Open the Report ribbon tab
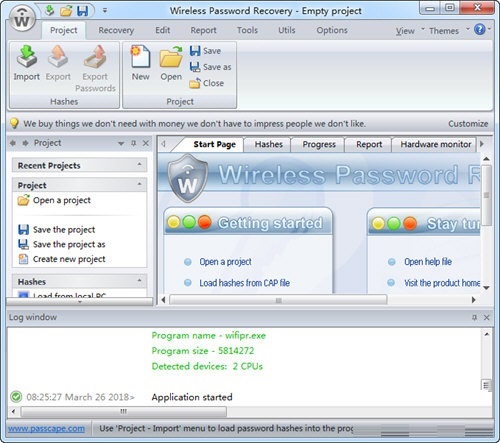Image resolution: width=500 pixels, height=443 pixels. pos(203,30)
